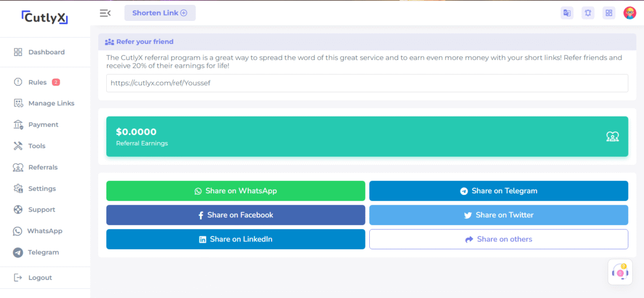Open the user avatar menu

(x=630, y=13)
